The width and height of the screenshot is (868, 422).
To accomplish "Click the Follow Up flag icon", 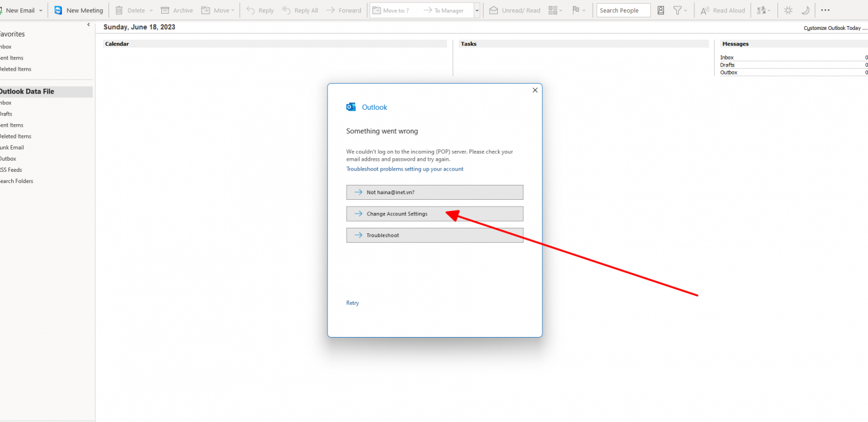I will click(575, 11).
